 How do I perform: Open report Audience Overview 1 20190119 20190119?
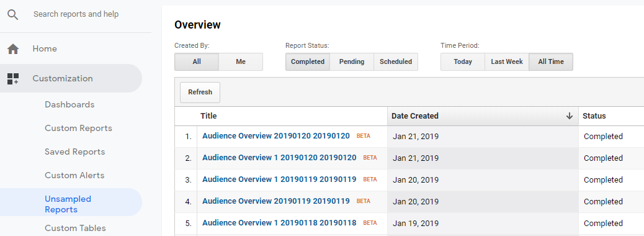tap(279, 179)
